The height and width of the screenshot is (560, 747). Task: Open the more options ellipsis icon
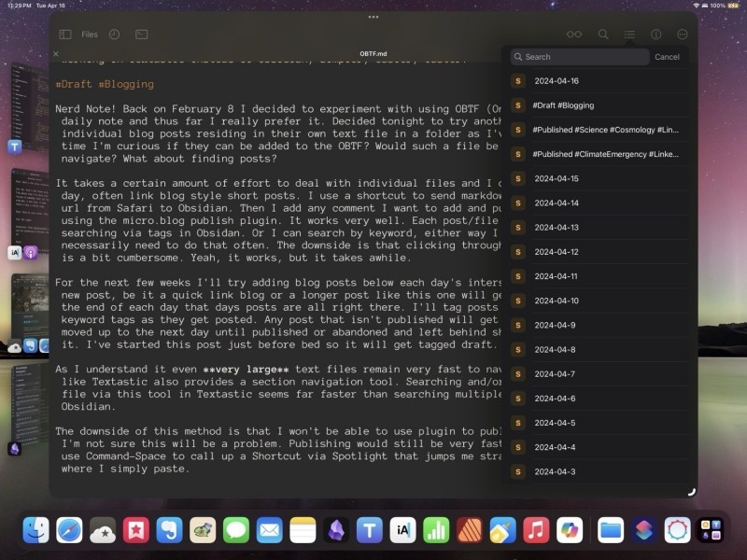(681, 34)
